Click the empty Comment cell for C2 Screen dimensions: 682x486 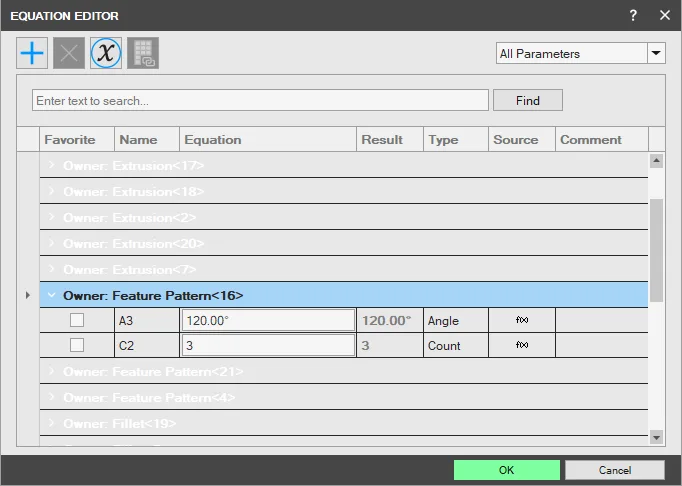602,345
